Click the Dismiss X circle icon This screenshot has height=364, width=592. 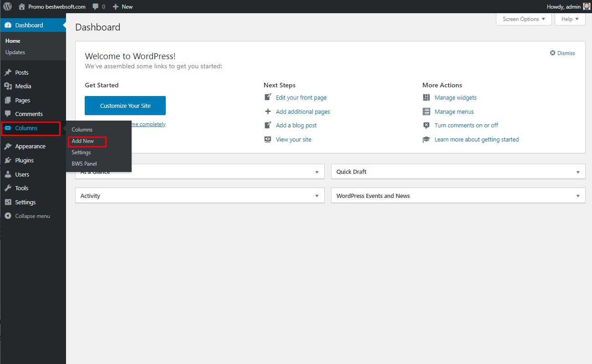click(x=553, y=53)
